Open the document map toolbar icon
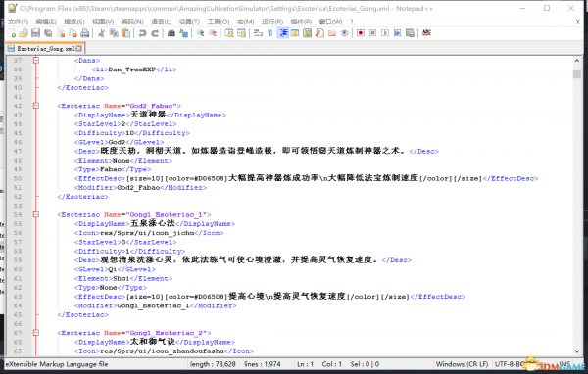 click(x=307, y=33)
